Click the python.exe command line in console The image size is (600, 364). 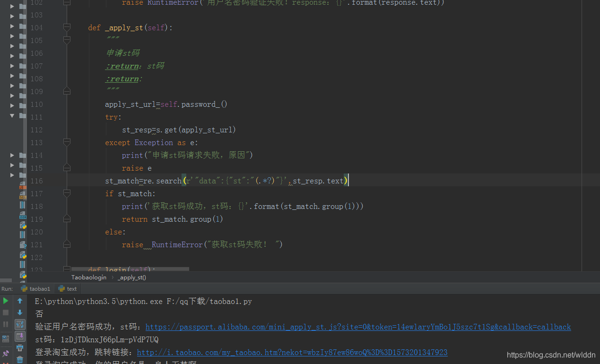click(x=143, y=301)
